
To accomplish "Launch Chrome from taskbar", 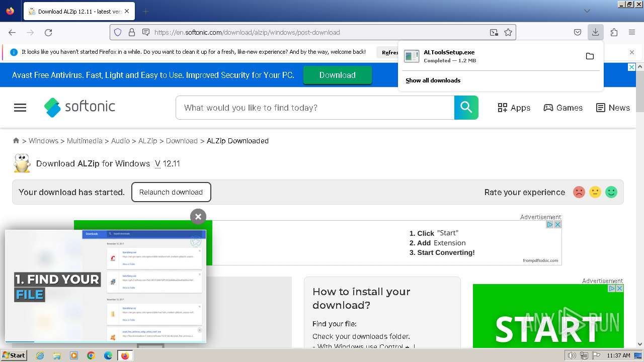I will pyautogui.click(x=91, y=355).
